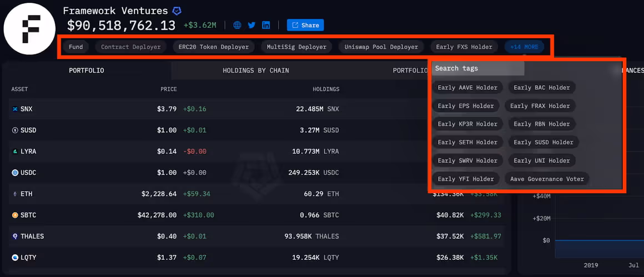The width and height of the screenshot is (644, 277).
Task: Sort by the PRICE column header
Action: tap(169, 89)
